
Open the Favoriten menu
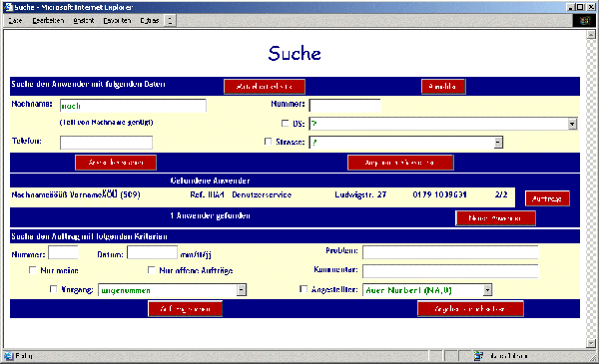point(117,20)
